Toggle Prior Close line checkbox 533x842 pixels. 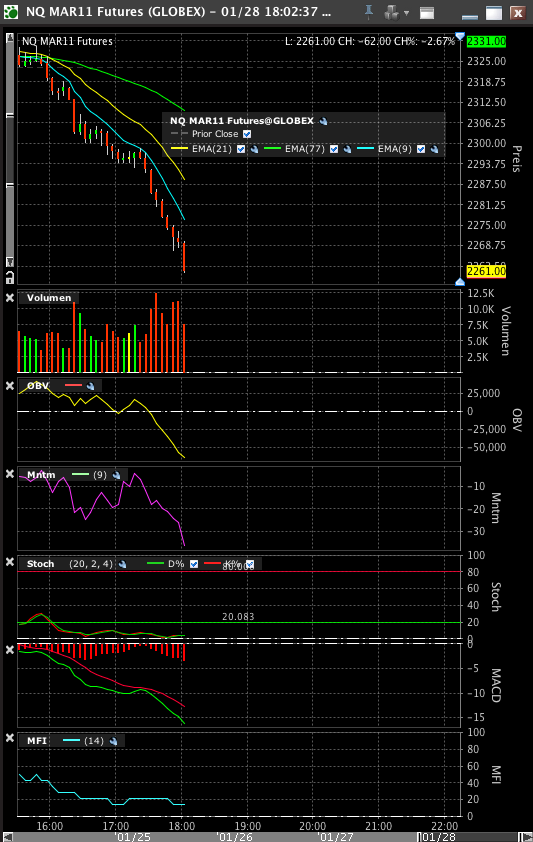pos(247,134)
